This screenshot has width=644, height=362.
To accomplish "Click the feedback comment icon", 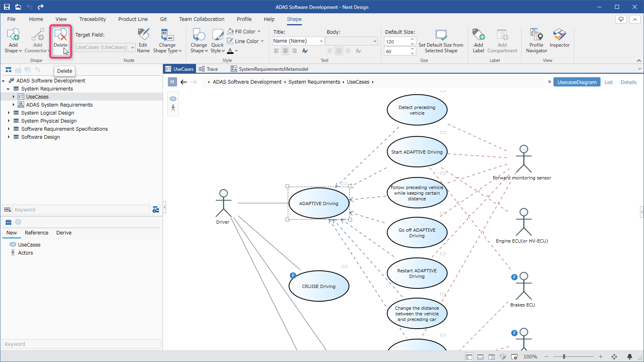I will [621, 19].
